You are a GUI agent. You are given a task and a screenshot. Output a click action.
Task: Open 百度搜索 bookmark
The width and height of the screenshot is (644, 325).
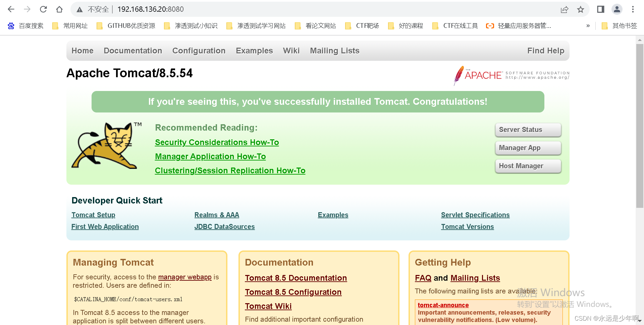coord(26,26)
